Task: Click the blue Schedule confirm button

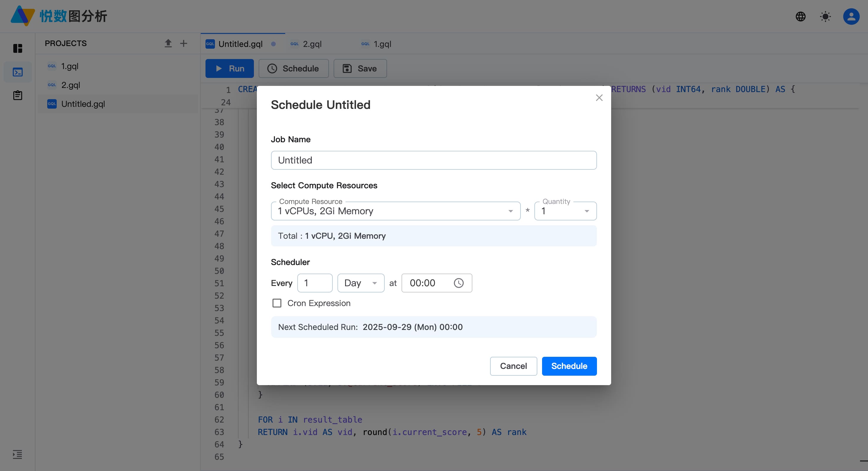Action: pos(569,366)
